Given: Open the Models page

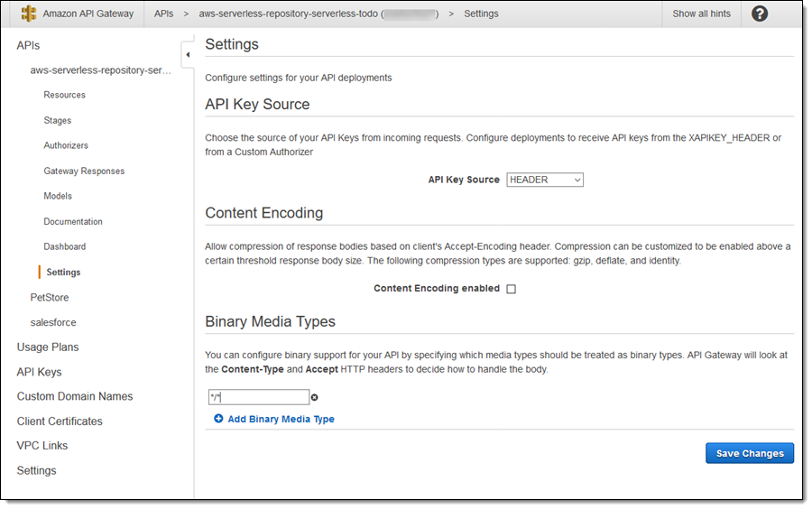Looking at the screenshot, I should [x=58, y=196].
